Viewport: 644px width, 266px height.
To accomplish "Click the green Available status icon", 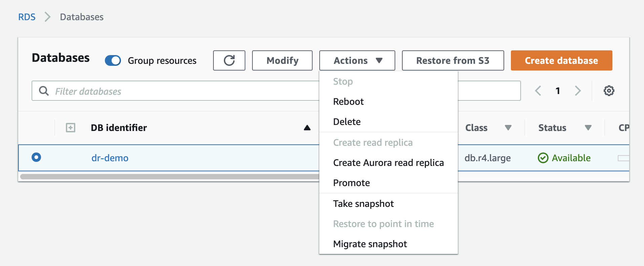I will tap(543, 158).
